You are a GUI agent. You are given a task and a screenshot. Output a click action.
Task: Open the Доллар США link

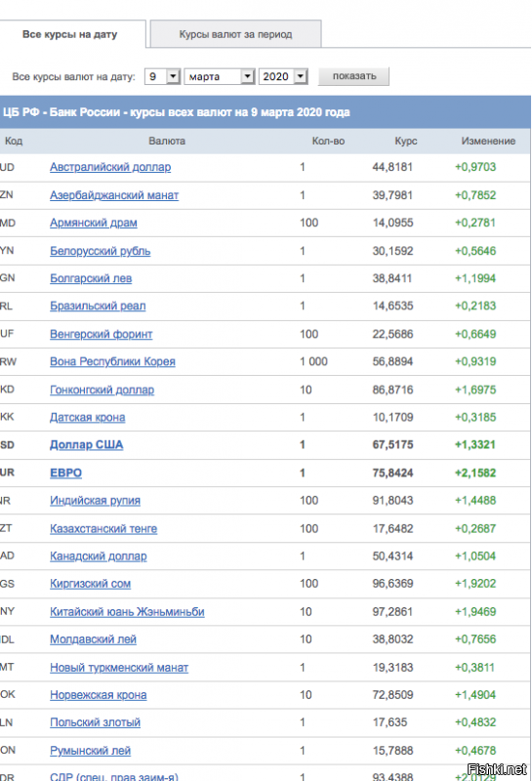86,445
